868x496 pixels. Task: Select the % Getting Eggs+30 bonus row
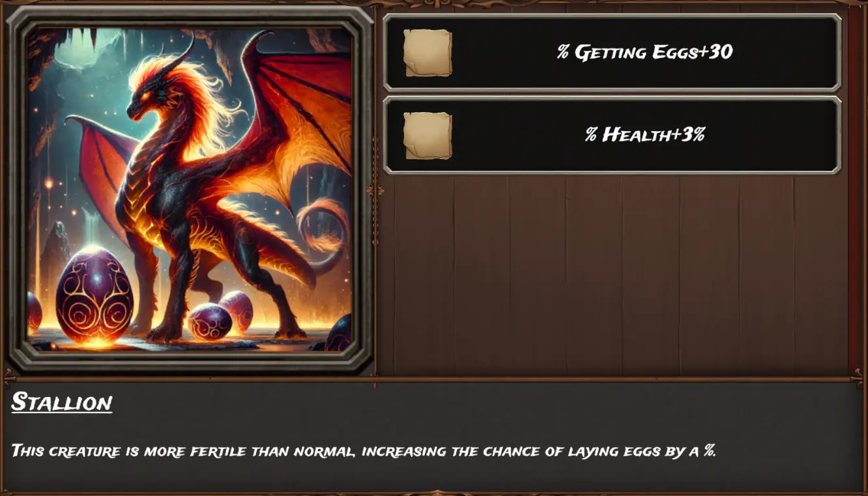(612, 53)
